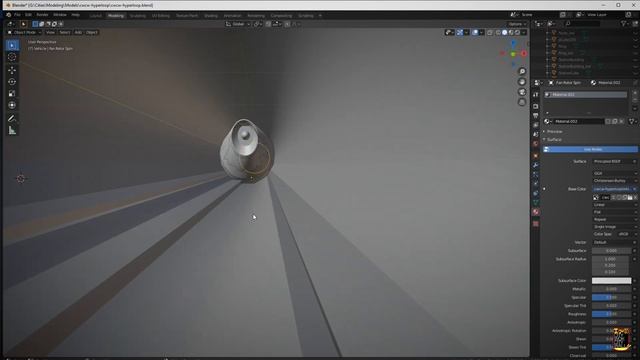Viewport: 640px width, 360px height.
Task: Select the Material.002 slot in list
Action: (x=585, y=95)
